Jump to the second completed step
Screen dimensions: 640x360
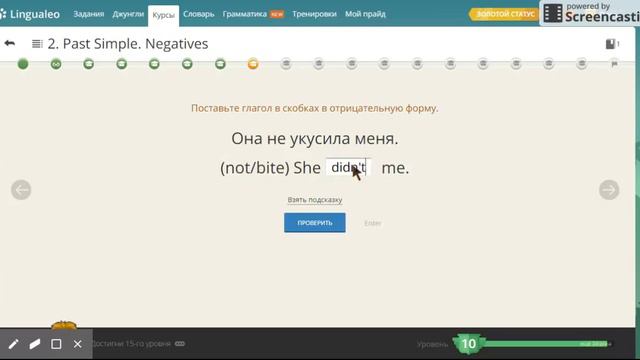point(56,64)
